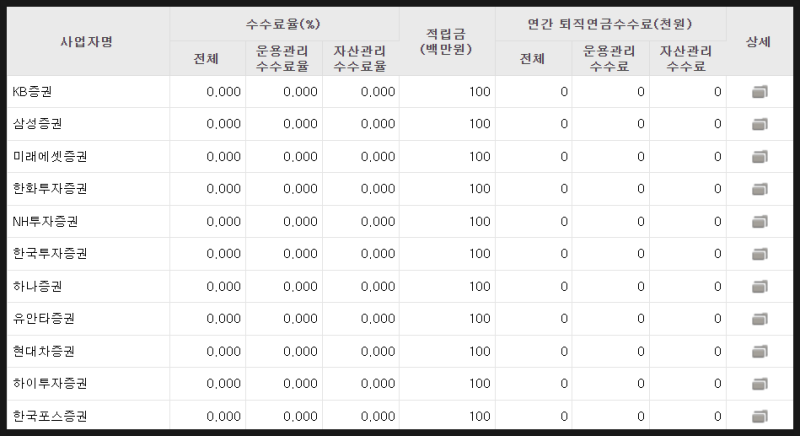Click the 상세 column header
The height and width of the screenshot is (436, 800).
click(x=758, y=42)
